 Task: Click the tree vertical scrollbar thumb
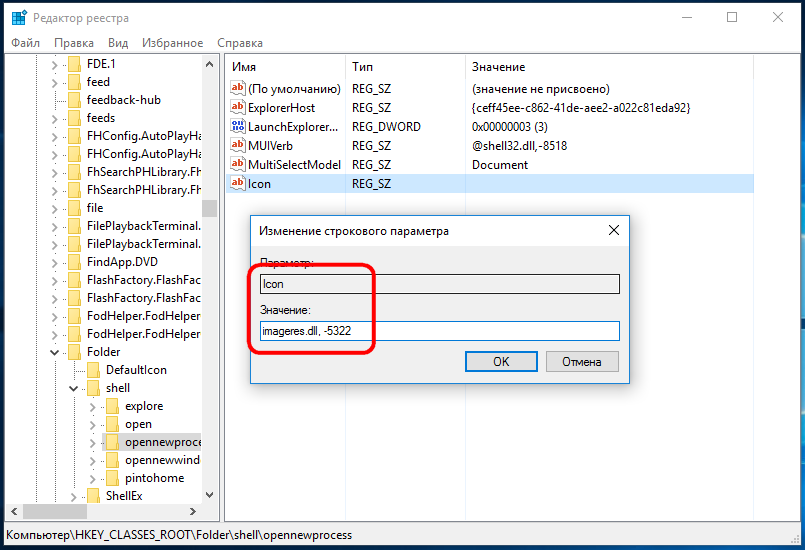(209, 208)
